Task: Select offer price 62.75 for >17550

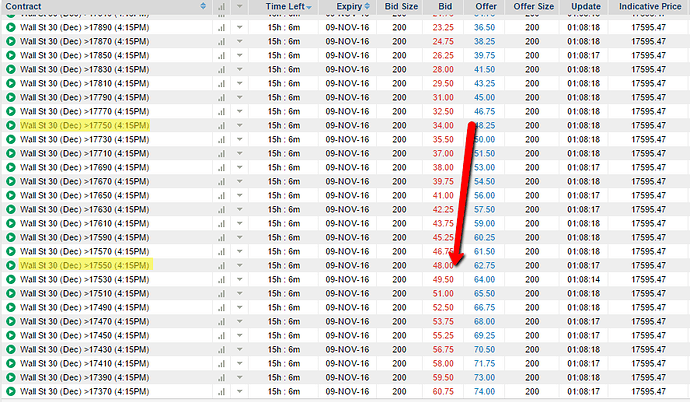Action: pyautogui.click(x=484, y=265)
